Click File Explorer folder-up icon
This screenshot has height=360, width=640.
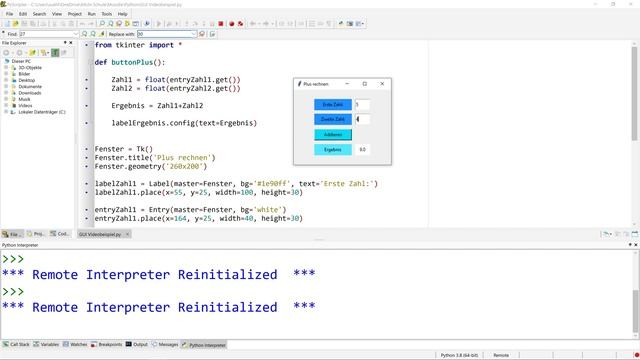click(32, 53)
